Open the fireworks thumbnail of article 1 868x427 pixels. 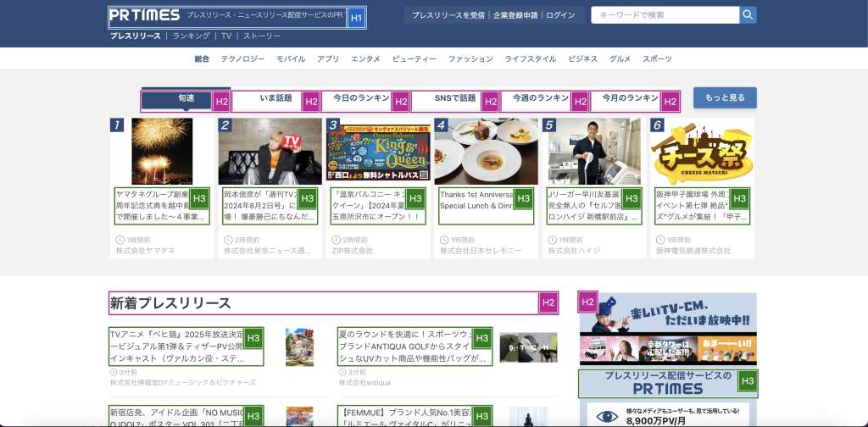(x=162, y=151)
